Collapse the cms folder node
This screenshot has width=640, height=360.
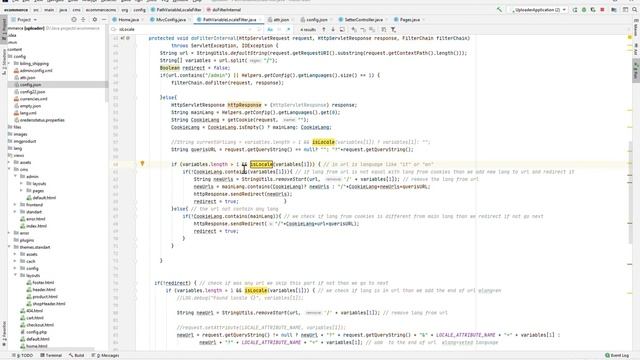click(x=10, y=169)
